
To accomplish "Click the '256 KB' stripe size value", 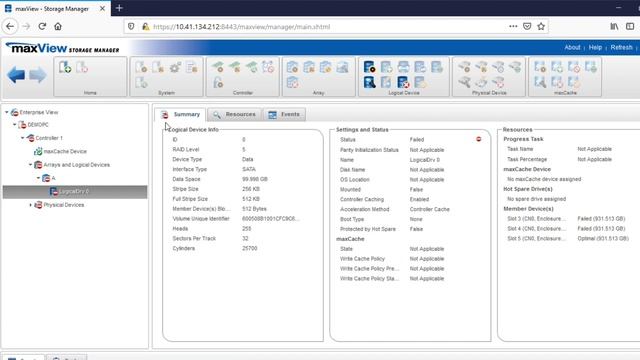I will tap(251, 189).
